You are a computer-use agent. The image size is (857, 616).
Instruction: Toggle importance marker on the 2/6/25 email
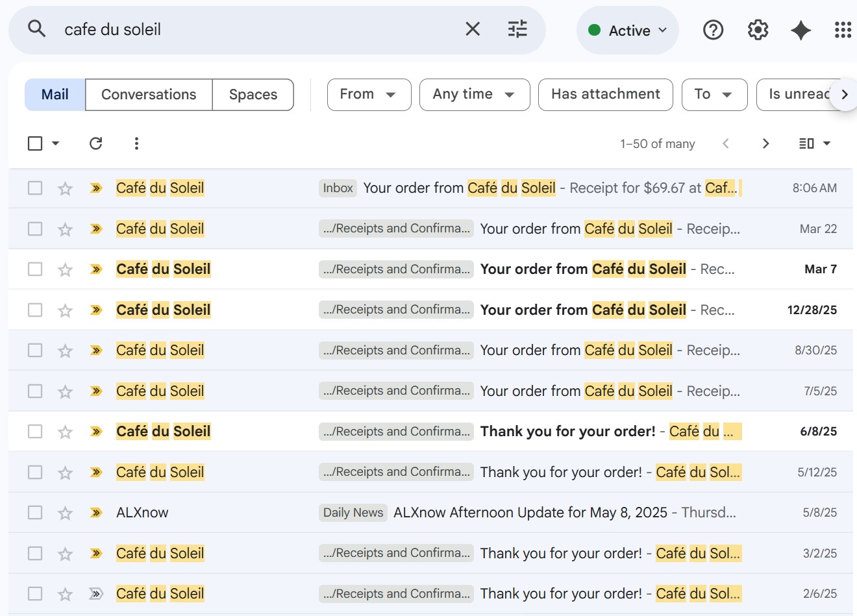point(96,594)
